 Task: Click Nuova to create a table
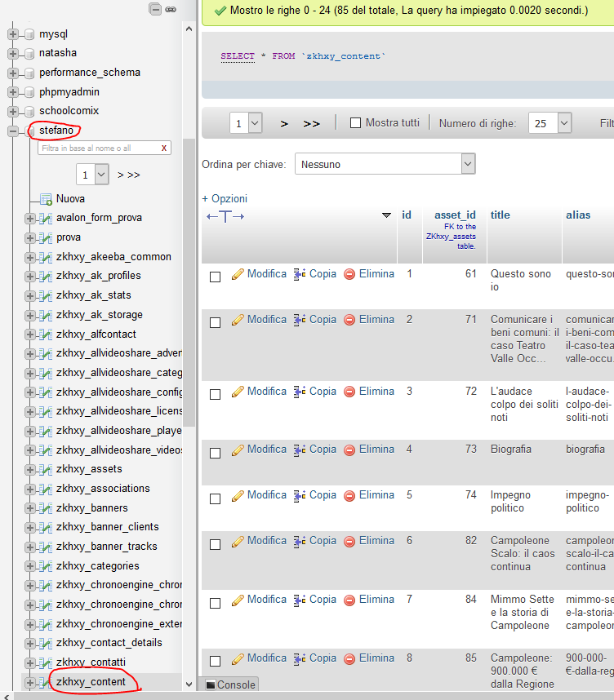(70, 199)
